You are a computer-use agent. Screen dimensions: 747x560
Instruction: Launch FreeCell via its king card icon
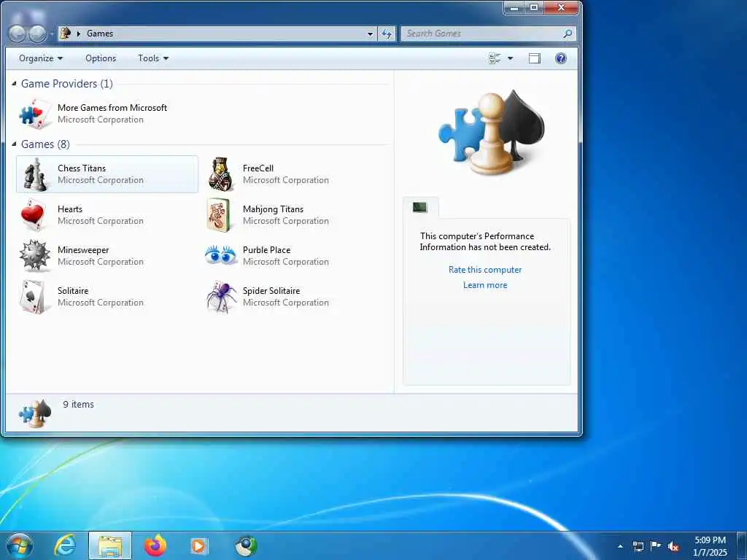click(x=220, y=174)
